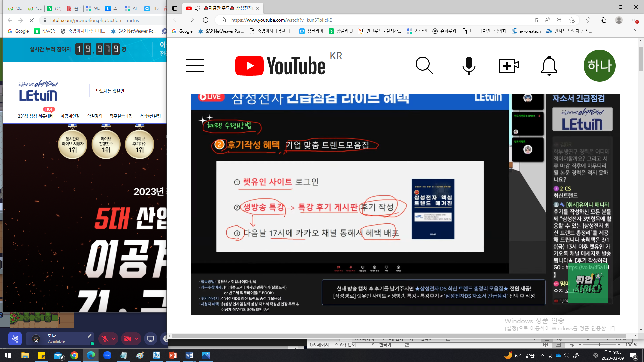
Task: Click LEtuin search field 반도체는 렛유인
Action: pyautogui.click(x=128, y=91)
